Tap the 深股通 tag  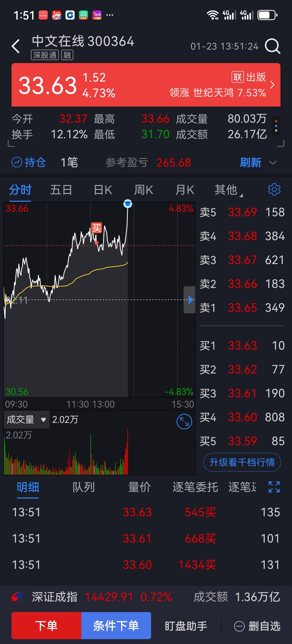pos(45,55)
